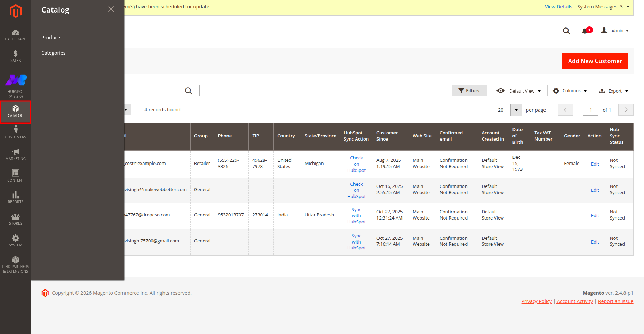644x334 pixels.
Task: Click the page number input field
Action: tap(590, 110)
